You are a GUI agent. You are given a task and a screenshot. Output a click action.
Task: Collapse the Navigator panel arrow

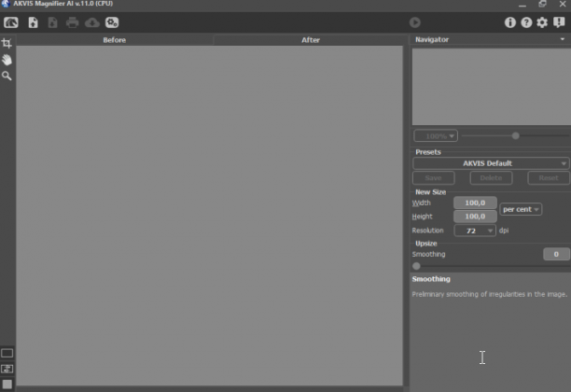(563, 39)
